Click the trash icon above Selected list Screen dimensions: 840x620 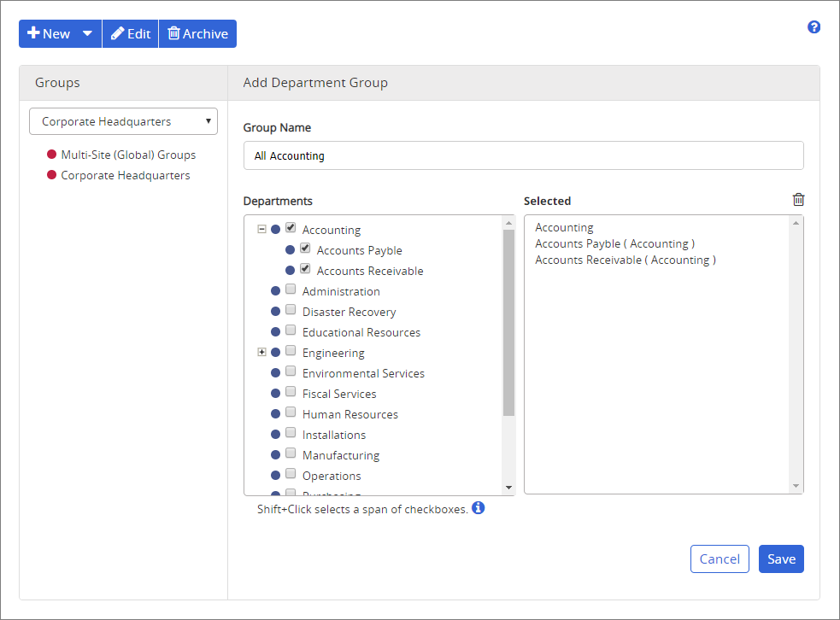coord(798,200)
